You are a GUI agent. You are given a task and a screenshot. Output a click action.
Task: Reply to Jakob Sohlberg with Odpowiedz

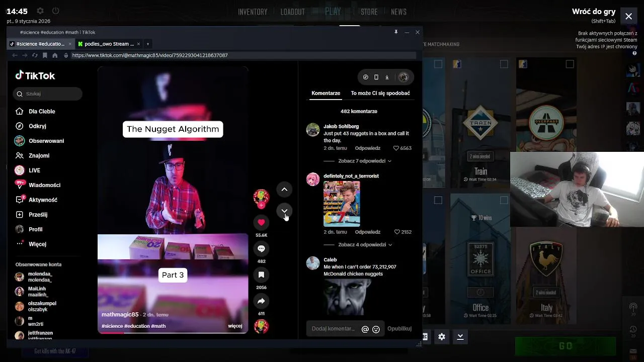pos(368,148)
